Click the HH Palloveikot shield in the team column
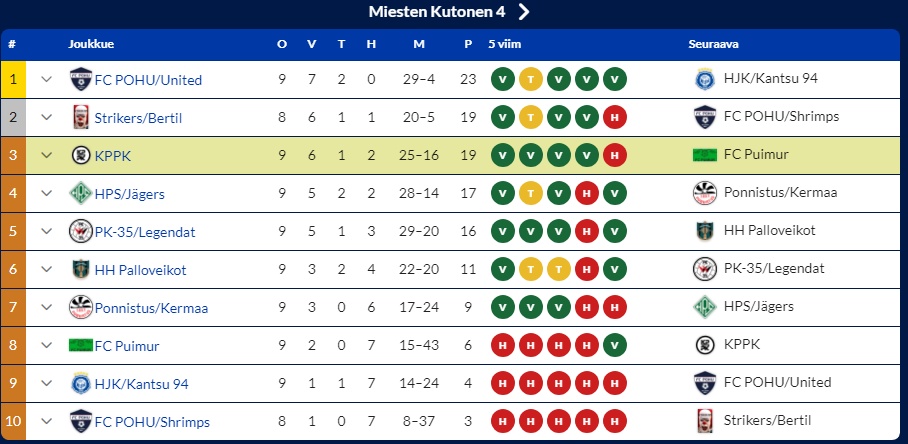This screenshot has height=444, width=908. [80, 269]
